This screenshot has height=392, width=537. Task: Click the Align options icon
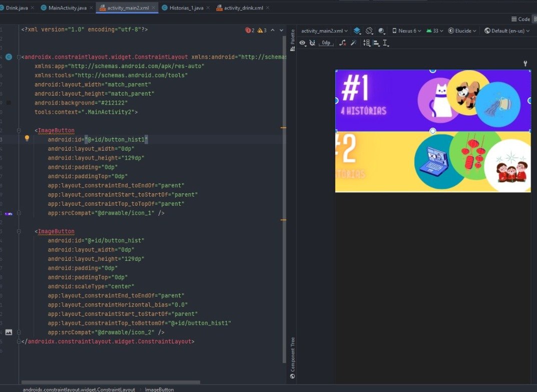pyautogui.click(x=376, y=43)
